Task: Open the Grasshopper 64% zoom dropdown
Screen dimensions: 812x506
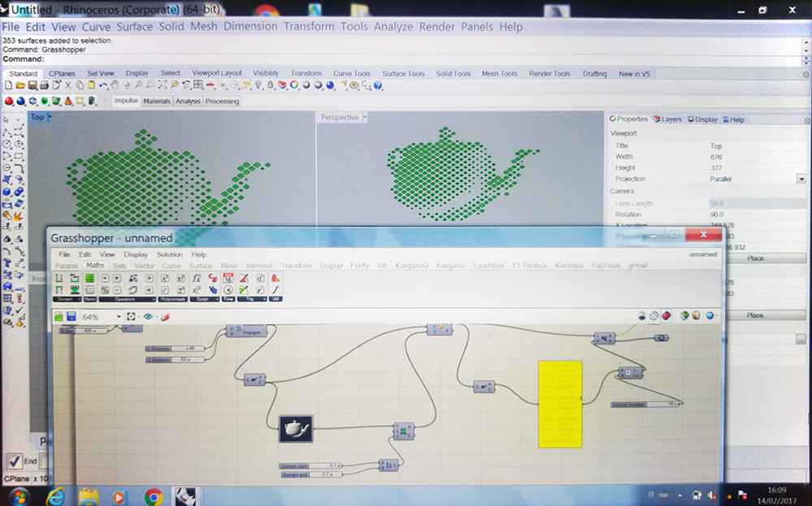Action: [119, 317]
